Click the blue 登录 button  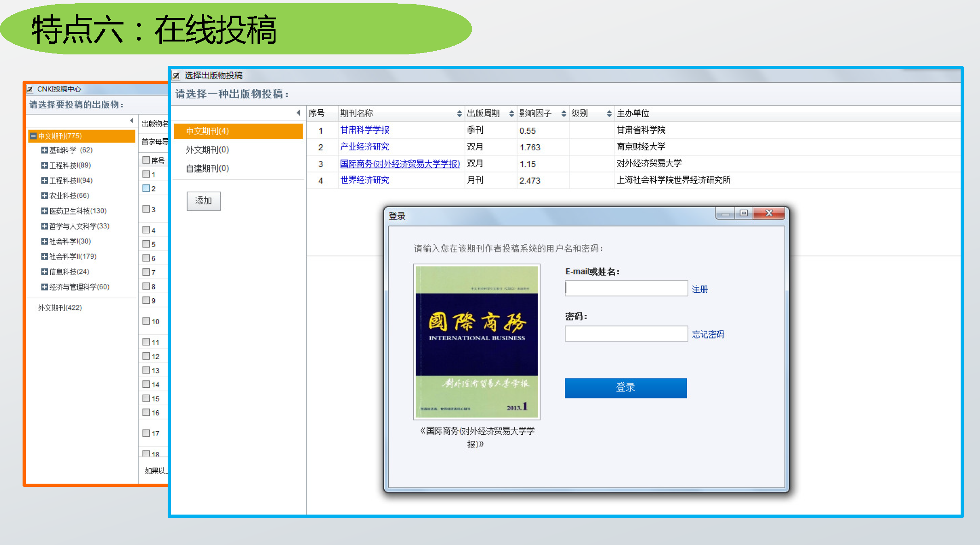tap(625, 388)
